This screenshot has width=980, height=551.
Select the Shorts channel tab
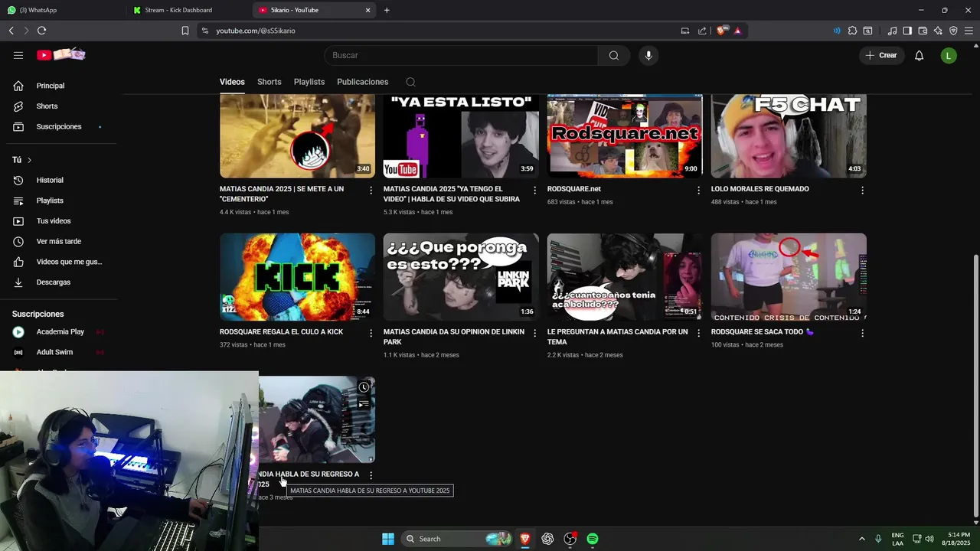269,82
